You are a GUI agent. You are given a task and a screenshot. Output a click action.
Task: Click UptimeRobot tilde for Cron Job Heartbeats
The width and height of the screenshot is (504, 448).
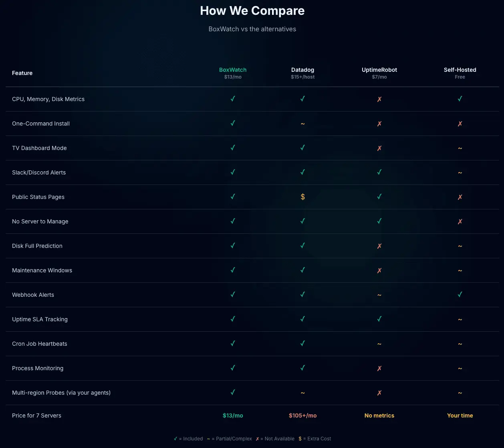point(379,344)
